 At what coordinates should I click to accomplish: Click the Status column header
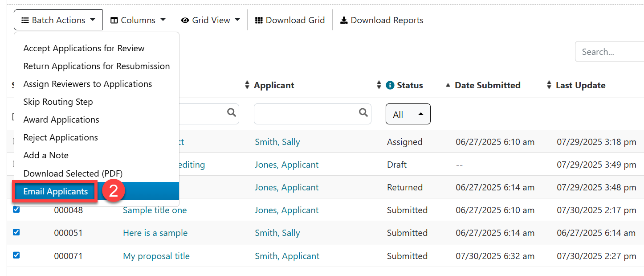tap(410, 85)
